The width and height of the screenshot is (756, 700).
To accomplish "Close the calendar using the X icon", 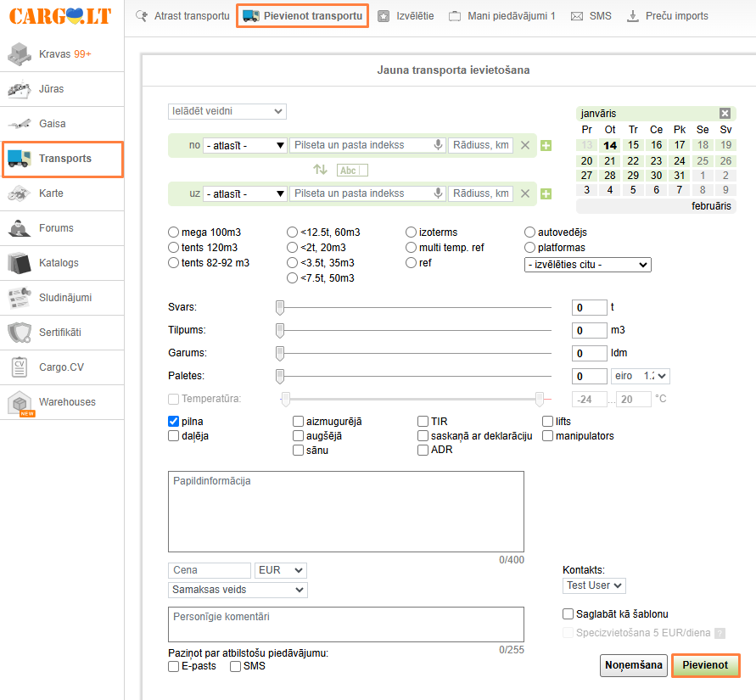I will tap(725, 114).
